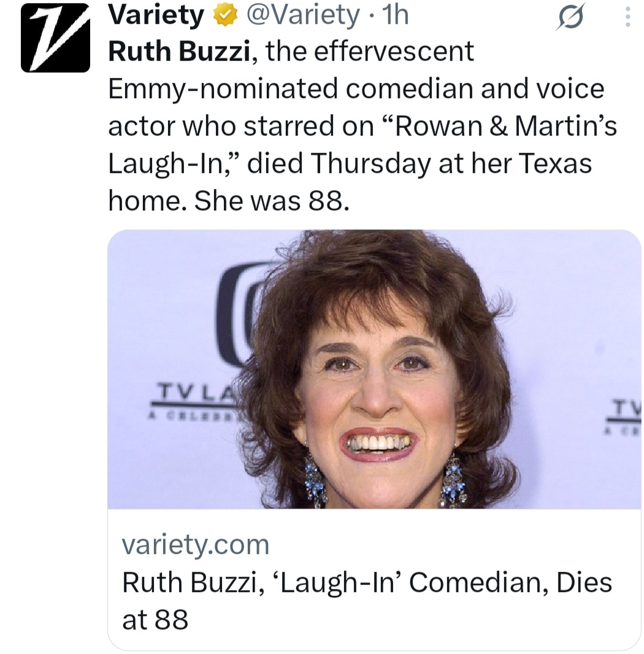
Task: Open the article preview photo
Action: (374, 368)
